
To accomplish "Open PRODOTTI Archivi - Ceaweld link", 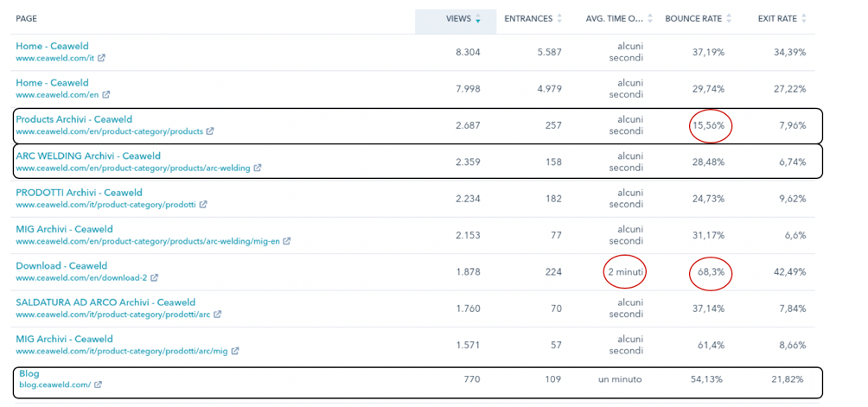I will (x=79, y=193).
